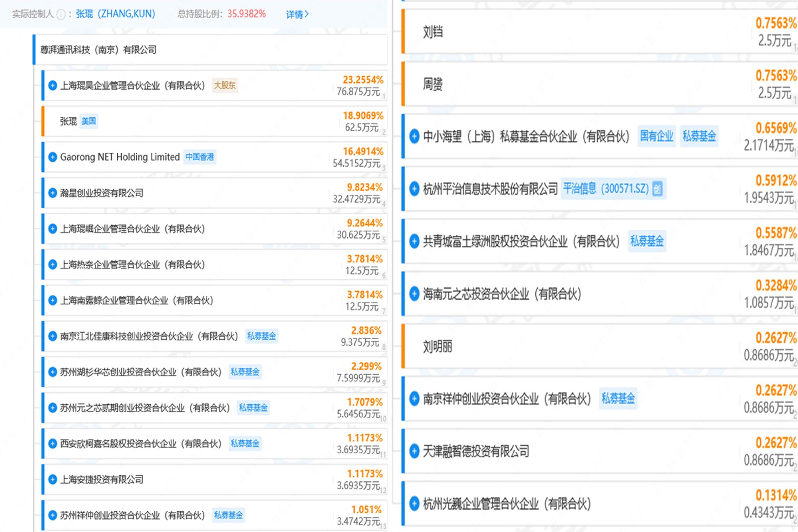Image resolution: width=798 pixels, height=532 pixels.
Task: Expand the Gaorong NET Holding Limited node
Action: point(52,157)
